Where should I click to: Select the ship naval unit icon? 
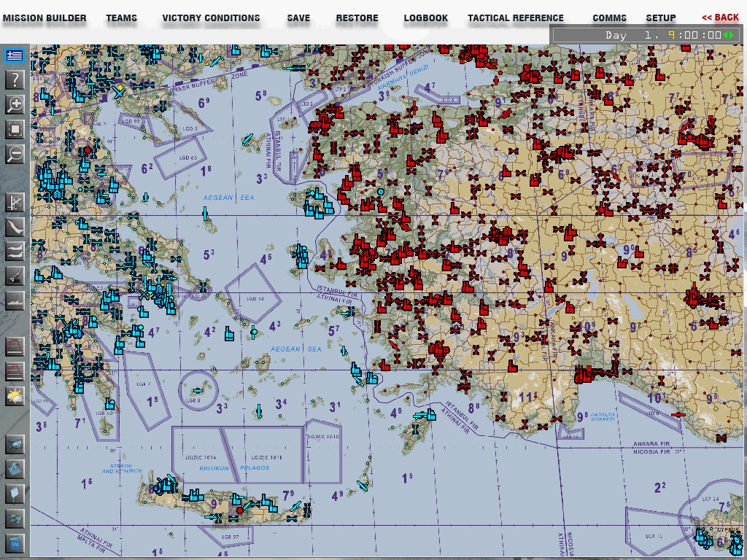pyautogui.click(x=15, y=300)
